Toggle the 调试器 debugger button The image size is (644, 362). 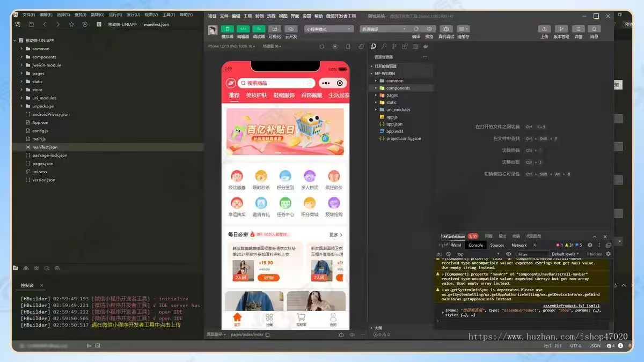click(x=259, y=29)
